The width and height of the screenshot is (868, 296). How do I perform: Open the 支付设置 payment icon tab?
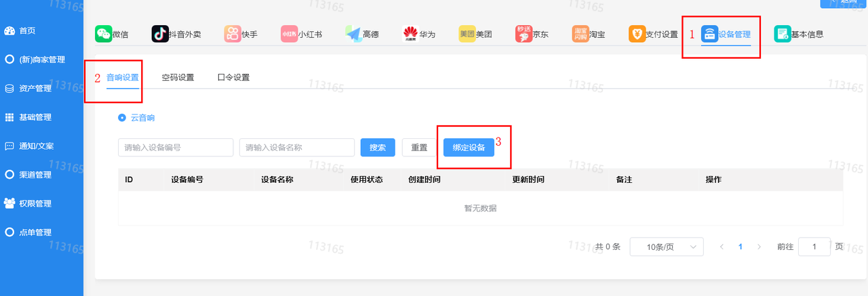click(637, 34)
